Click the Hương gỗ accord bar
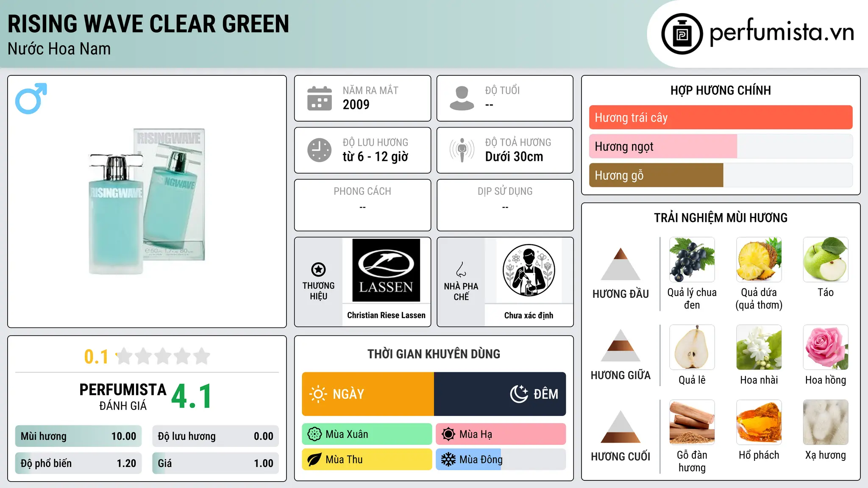Image resolution: width=868 pixels, height=488 pixels. (x=721, y=175)
